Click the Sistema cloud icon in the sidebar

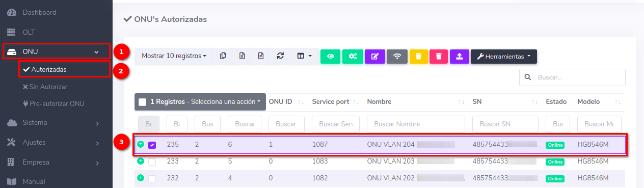[12, 123]
